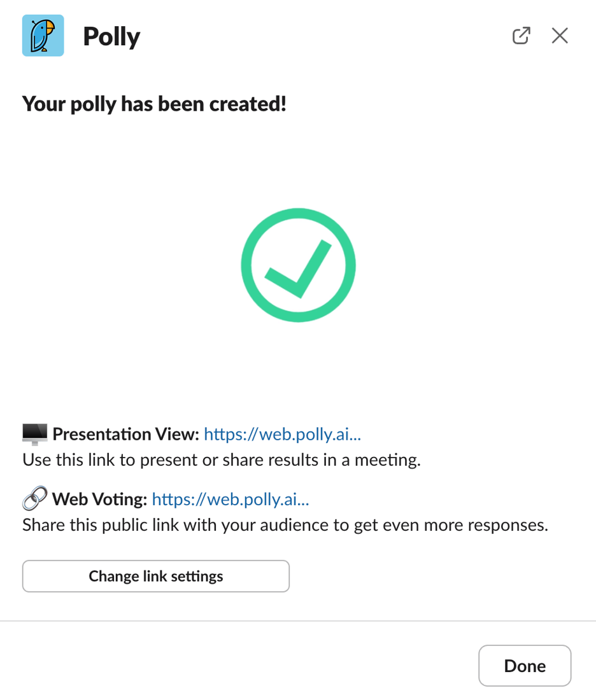Viewport: 596px width, 700px height.
Task: Click the green success checkmark circle
Action: [x=298, y=265]
